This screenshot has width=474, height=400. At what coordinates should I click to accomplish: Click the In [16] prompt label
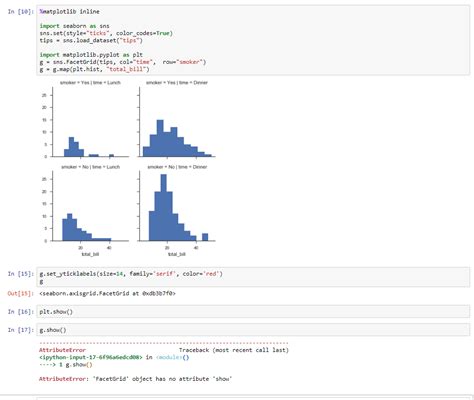[x=21, y=312]
